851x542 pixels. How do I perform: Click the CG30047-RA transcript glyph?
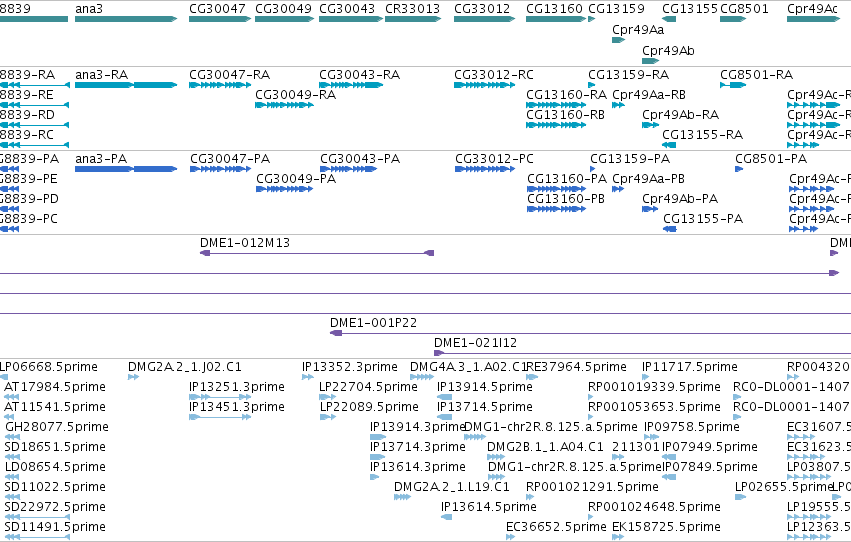(220, 85)
